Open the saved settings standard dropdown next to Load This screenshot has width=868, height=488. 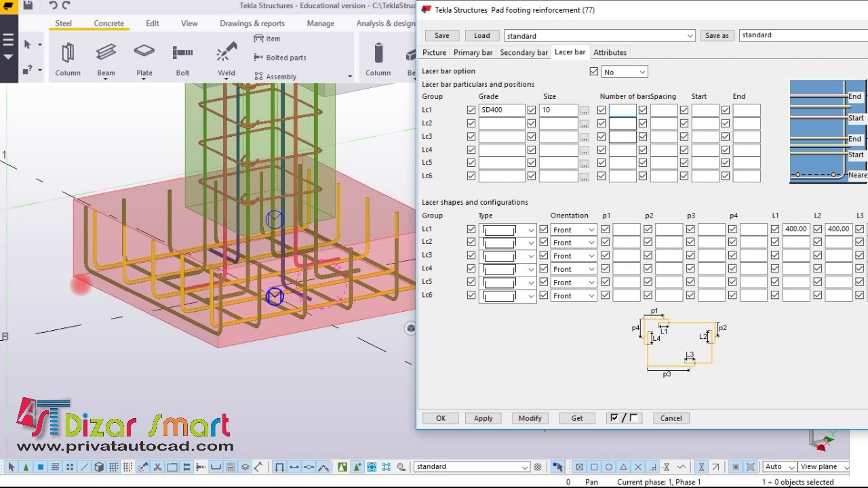[x=599, y=36]
